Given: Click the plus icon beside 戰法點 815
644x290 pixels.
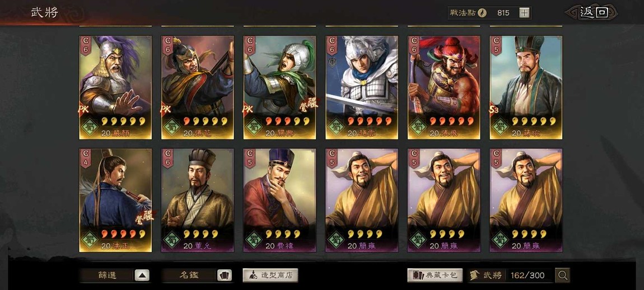Looking at the screenshot, I should 524,13.
